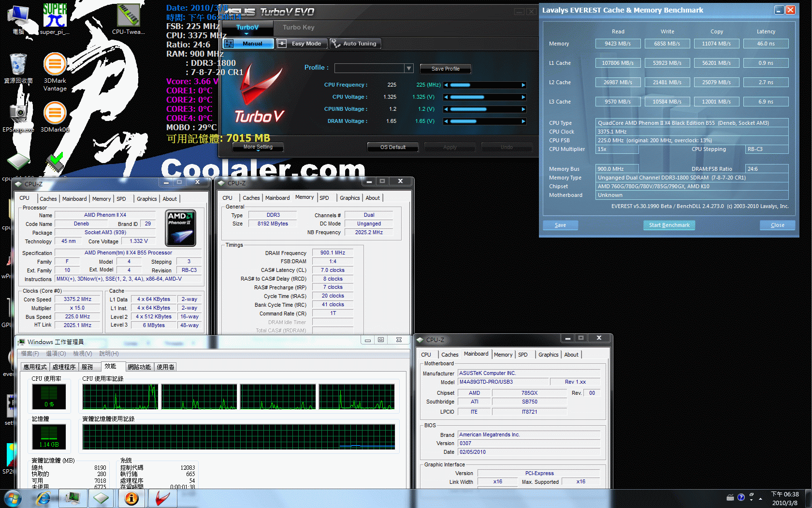Open Memory tab in bottom-right CPU-Z window

click(503, 355)
